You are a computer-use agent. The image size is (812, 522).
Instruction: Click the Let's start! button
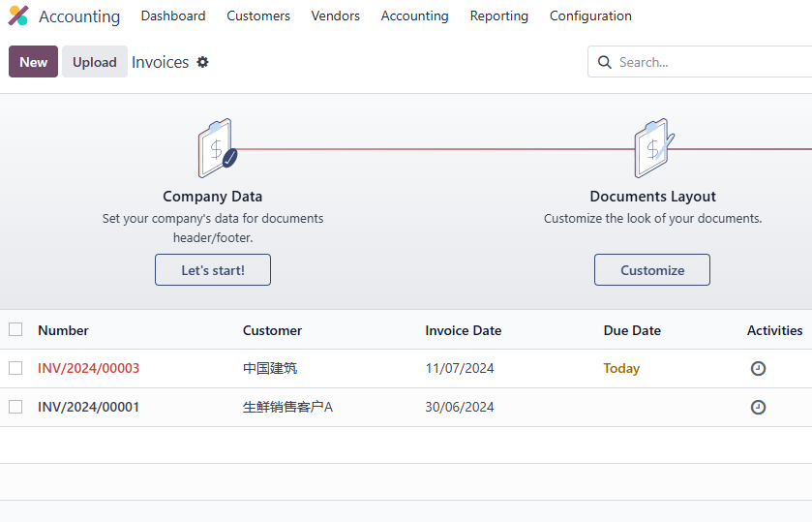213,269
